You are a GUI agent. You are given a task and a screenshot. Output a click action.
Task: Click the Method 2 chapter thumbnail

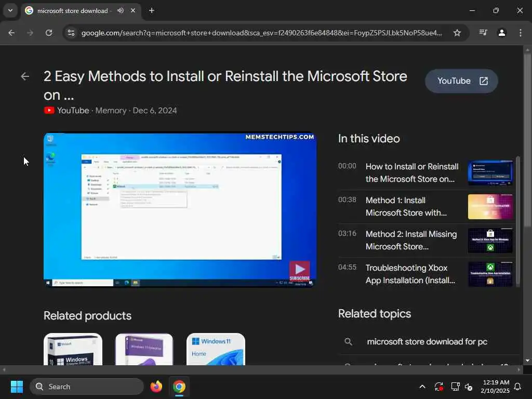490,241
